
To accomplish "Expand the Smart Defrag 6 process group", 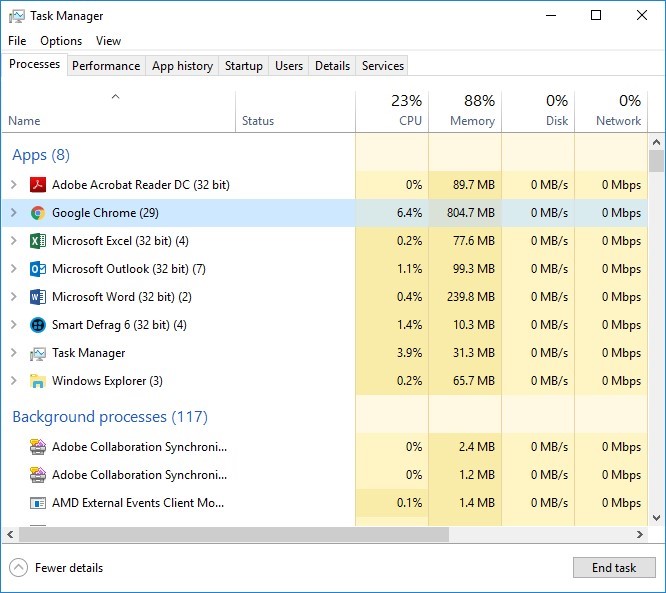I will click(14, 325).
